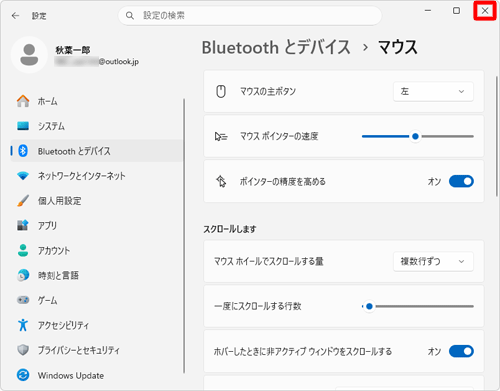Click the マウス ホイールでスクロールする量 label
The image size is (500, 391).
click(x=269, y=261)
